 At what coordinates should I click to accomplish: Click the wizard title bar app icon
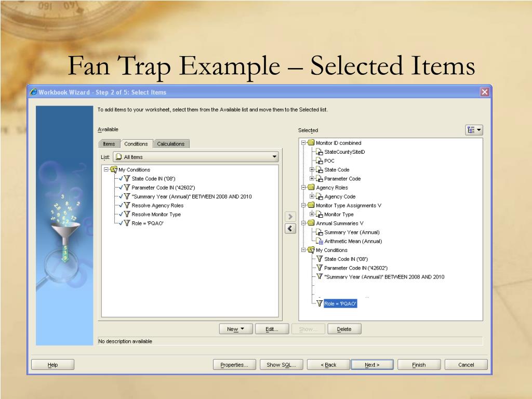point(33,92)
